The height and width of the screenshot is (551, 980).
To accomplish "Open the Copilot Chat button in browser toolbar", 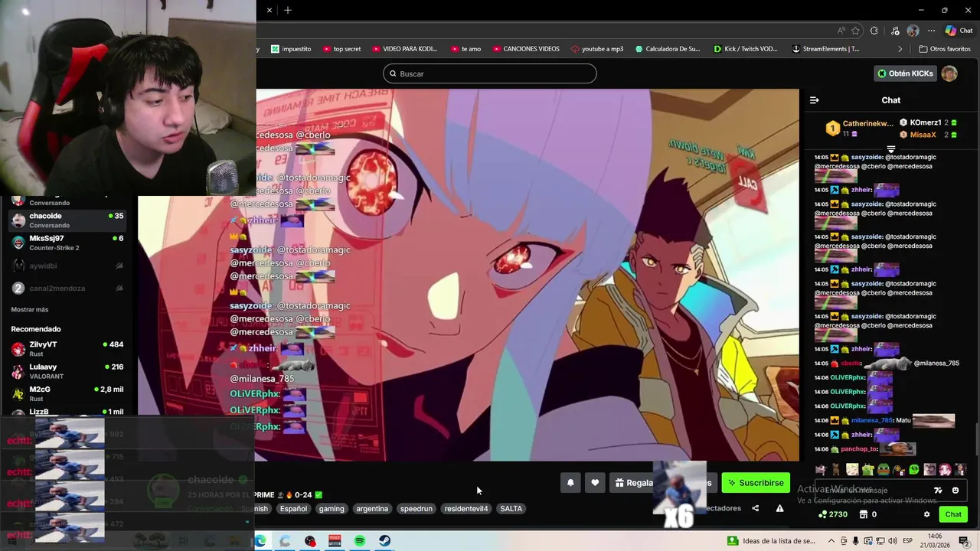I will coord(959,31).
